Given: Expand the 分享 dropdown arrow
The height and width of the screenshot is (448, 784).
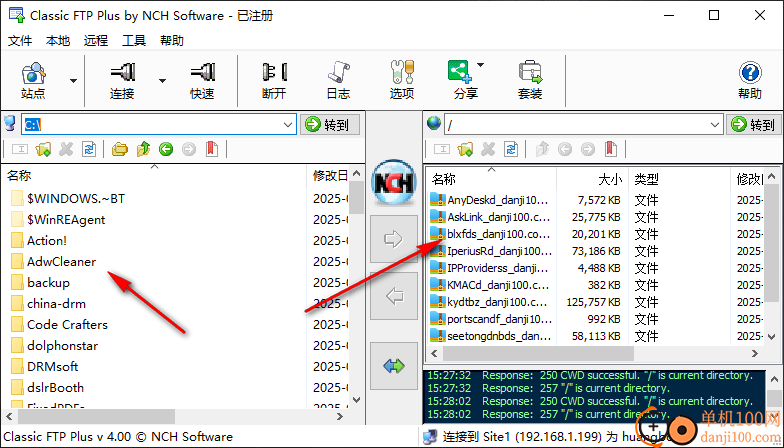Looking at the screenshot, I should 480,65.
